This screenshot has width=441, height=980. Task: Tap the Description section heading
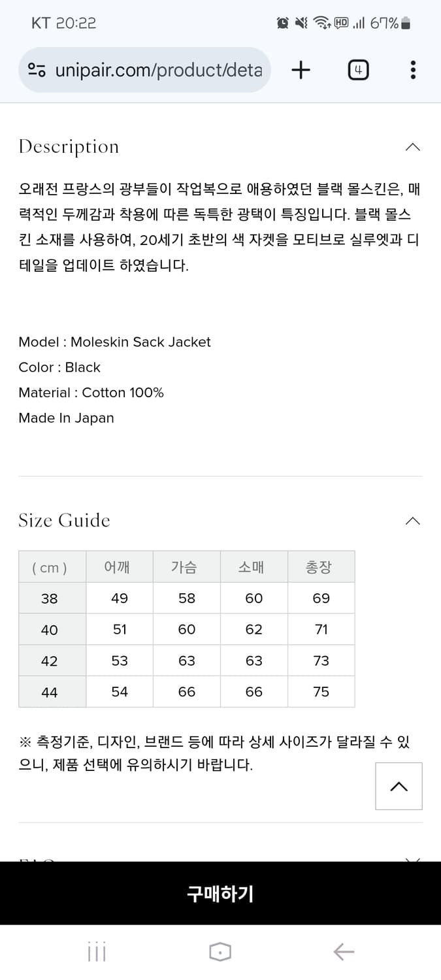click(x=69, y=147)
